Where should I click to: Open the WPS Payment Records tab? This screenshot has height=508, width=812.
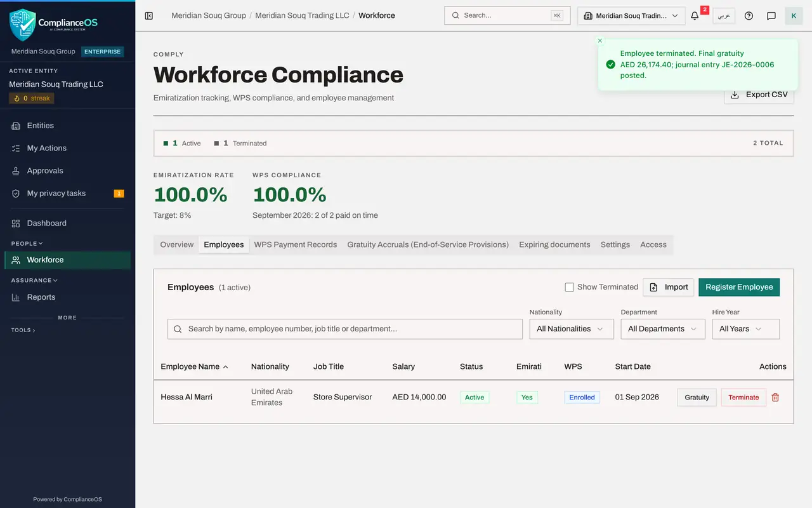point(296,244)
